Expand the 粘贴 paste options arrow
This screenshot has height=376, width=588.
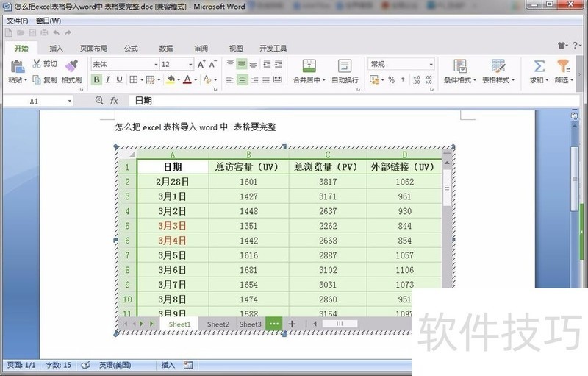click(x=26, y=80)
